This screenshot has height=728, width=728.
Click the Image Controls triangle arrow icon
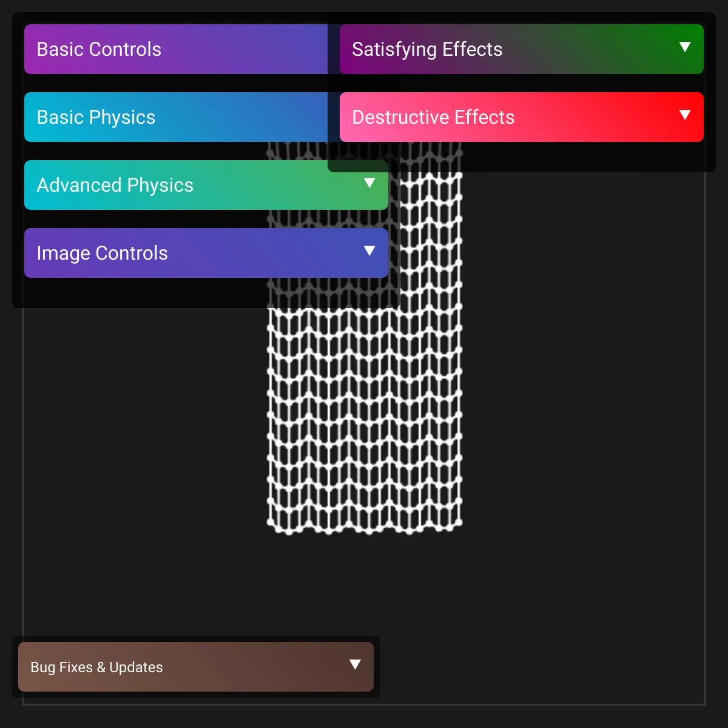pyautogui.click(x=369, y=251)
